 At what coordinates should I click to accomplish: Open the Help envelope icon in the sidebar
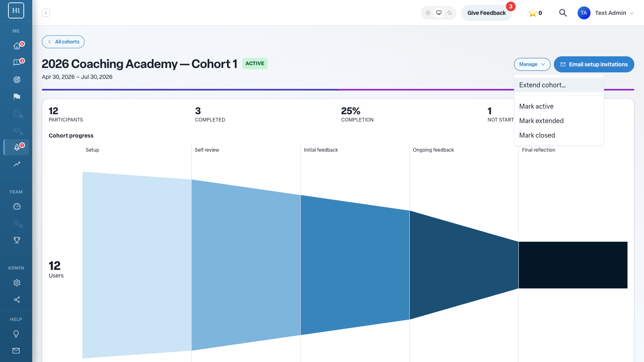(x=16, y=351)
